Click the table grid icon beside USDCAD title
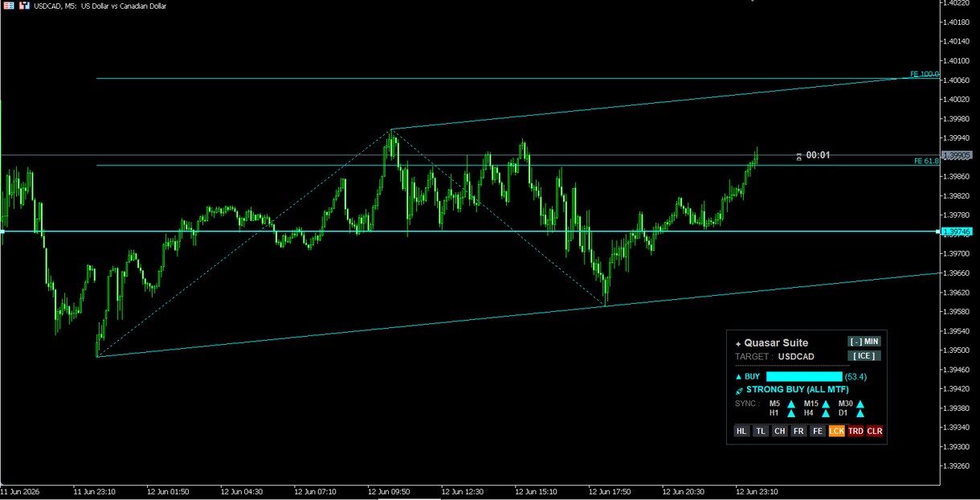Screen dimensions: 980x500 coord(8,6)
